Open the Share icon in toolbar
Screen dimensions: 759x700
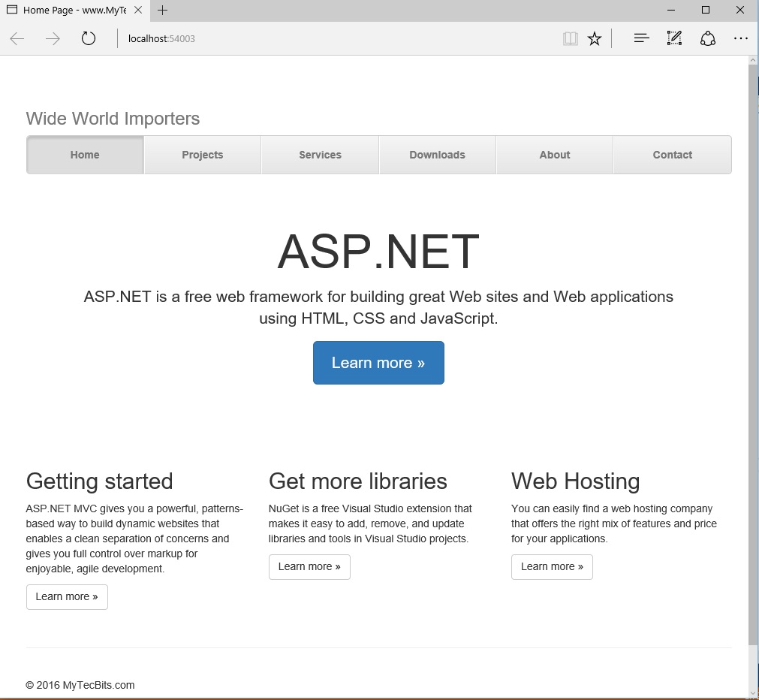click(x=708, y=39)
